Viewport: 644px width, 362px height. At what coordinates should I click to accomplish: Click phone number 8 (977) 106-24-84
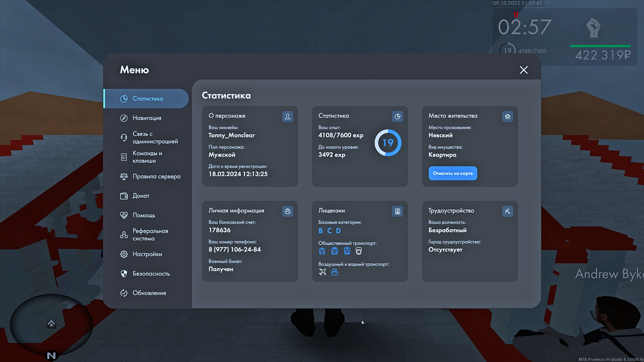tap(235, 249)
